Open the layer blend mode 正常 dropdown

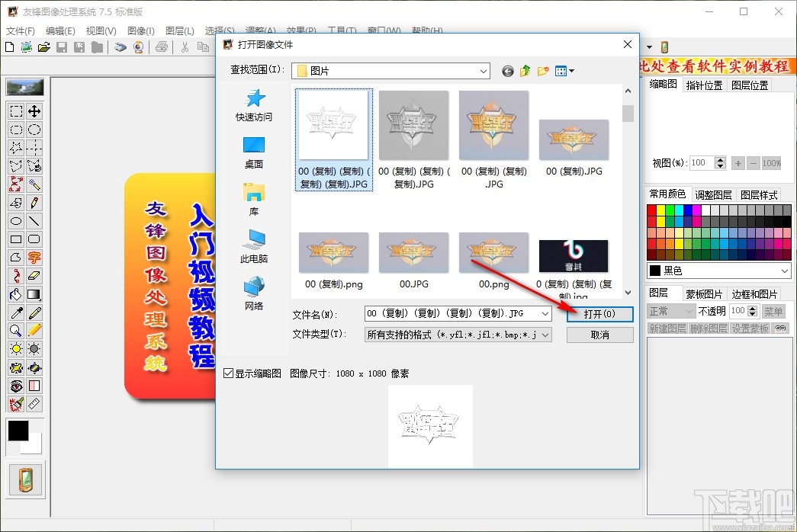(689, 312)
